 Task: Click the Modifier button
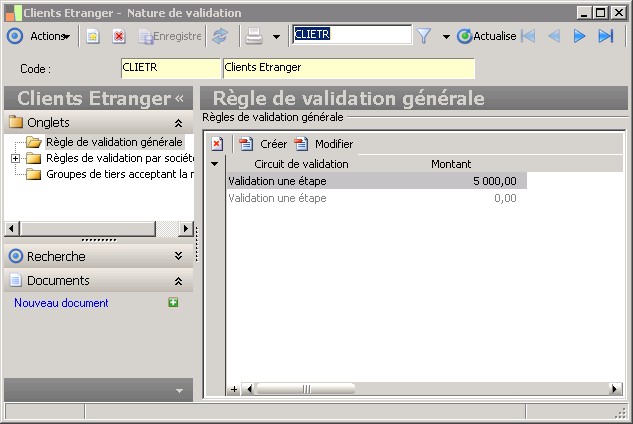[x=324, y=144]
